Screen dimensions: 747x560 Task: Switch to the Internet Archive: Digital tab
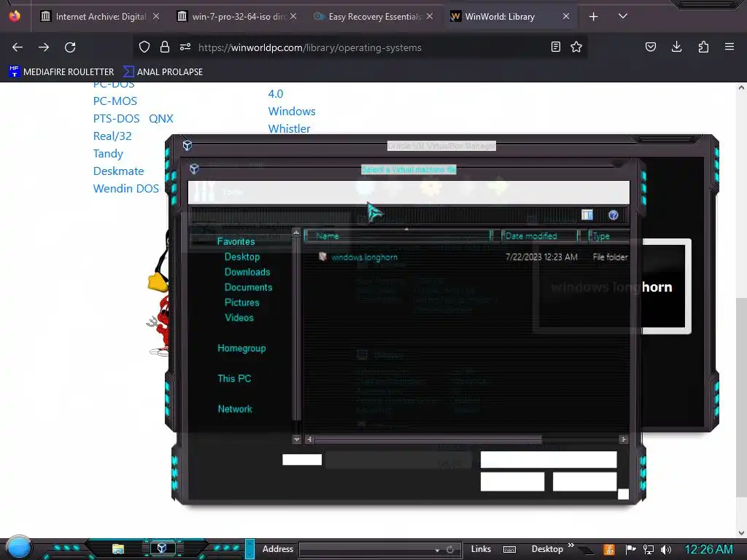100,17
